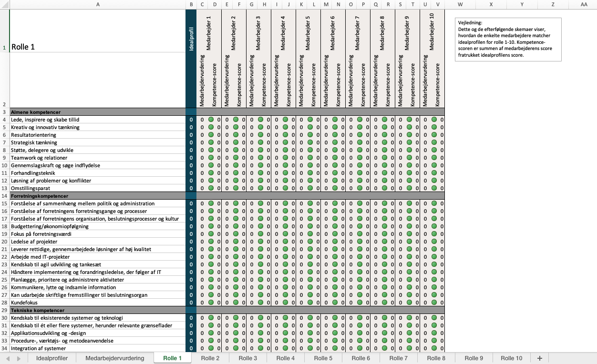Click Medarbejder 3 green indicator in Forhandlingsteknik row
This screenshot has width=597, height=364.
(260, 173)
